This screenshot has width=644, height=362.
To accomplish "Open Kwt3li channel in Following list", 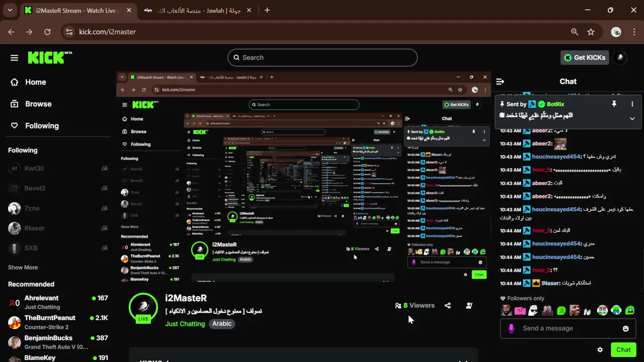I will [x=58, y=168].
